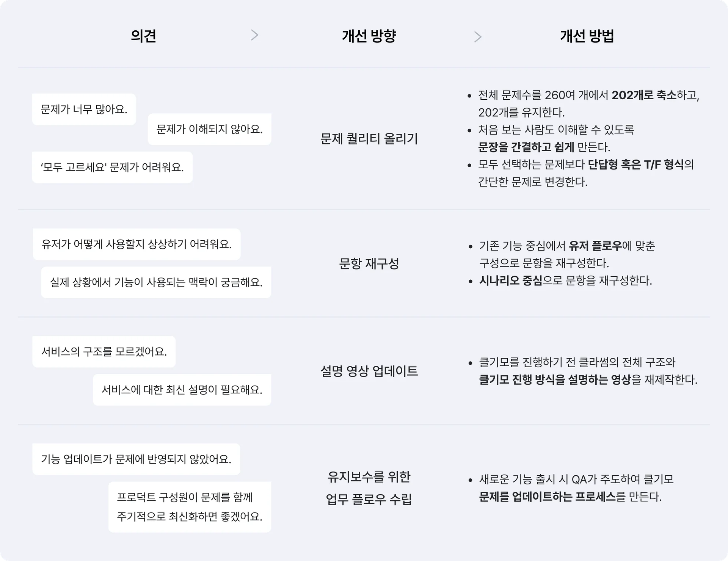Image resolution: width=728 pixels, height=561 pixels.
Task: Click the '문제가 너무 많아요.' opinion bubble
Action: point(84,110)
